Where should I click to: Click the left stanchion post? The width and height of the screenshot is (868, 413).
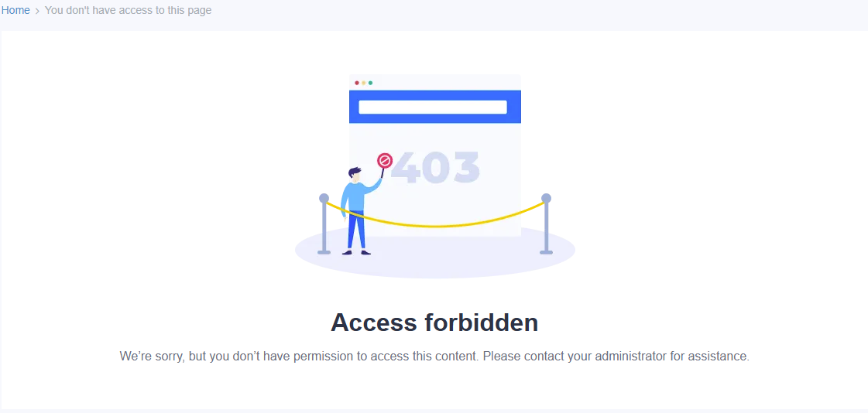point(324,224)
